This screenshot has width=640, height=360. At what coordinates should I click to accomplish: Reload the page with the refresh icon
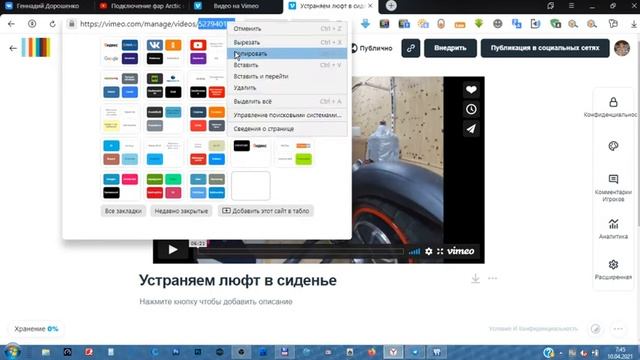[53, 24]
